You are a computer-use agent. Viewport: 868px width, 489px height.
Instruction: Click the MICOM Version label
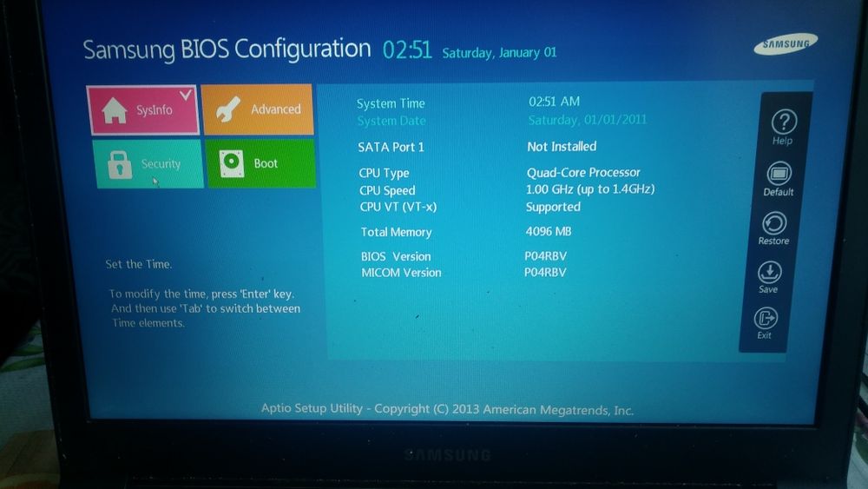click(x=401, y=273)
